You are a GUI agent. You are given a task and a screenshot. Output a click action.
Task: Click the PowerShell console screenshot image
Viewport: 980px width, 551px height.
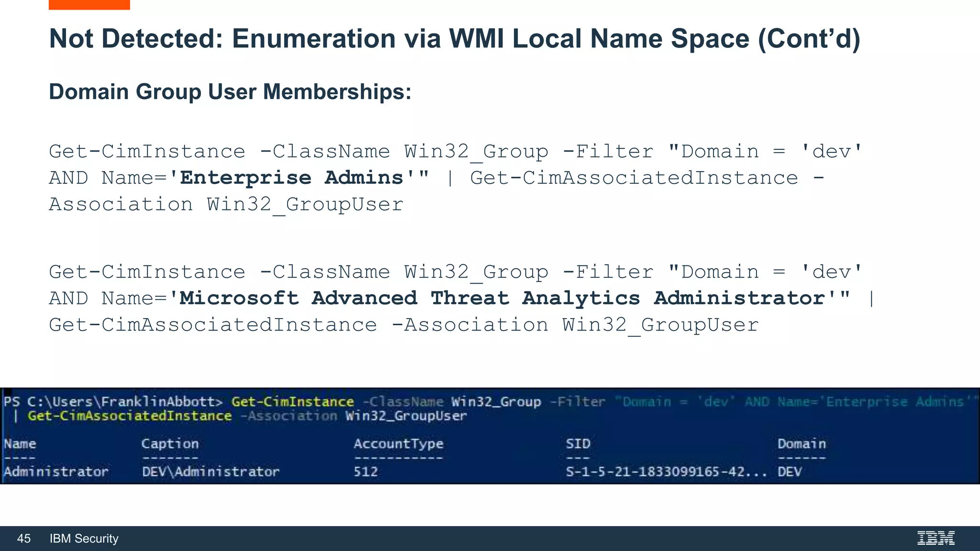point(490,436)
